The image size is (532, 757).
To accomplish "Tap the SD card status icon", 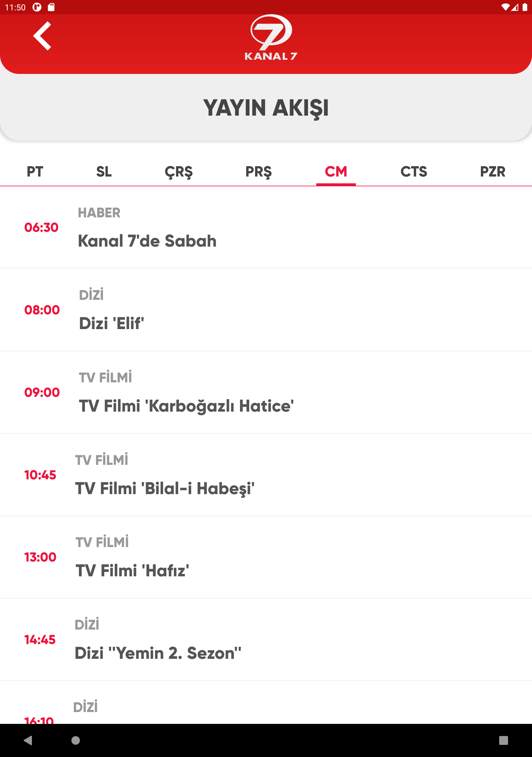I will point(51,7).
